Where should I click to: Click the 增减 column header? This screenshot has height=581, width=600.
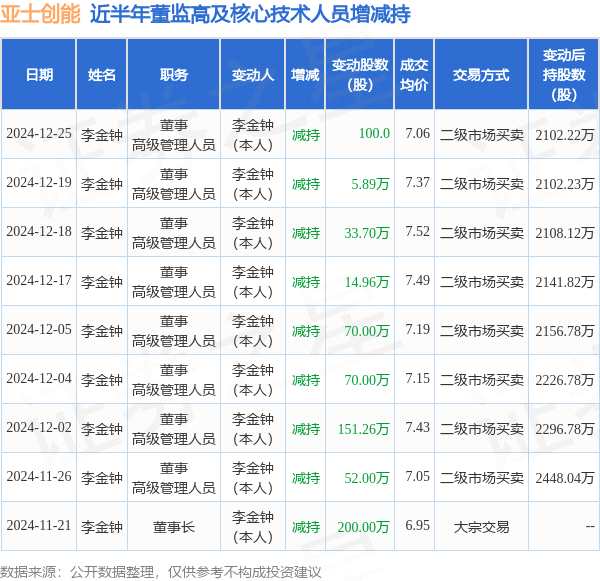point(305,75)
